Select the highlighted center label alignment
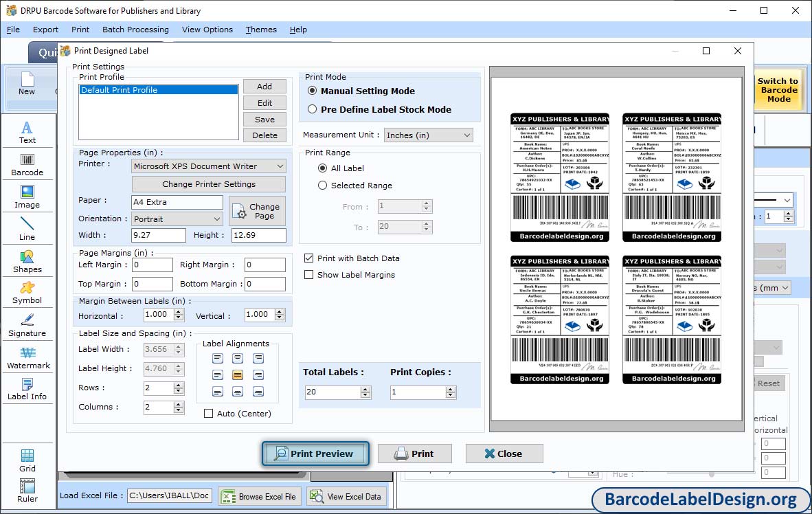The image size is (812, 514). click(238, 375)
